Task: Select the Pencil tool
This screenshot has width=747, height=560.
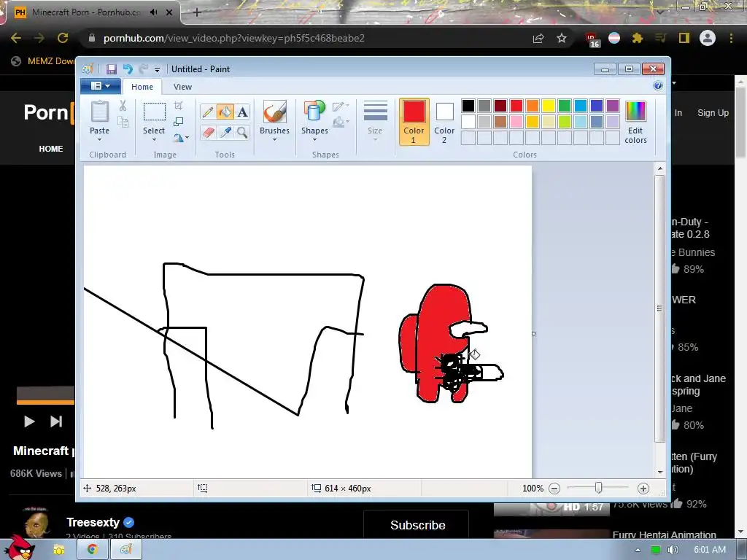Action: [x=208, y=112]
